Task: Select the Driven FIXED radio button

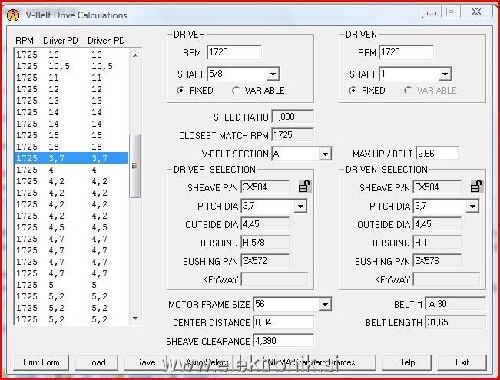Action: click(353, 90)
